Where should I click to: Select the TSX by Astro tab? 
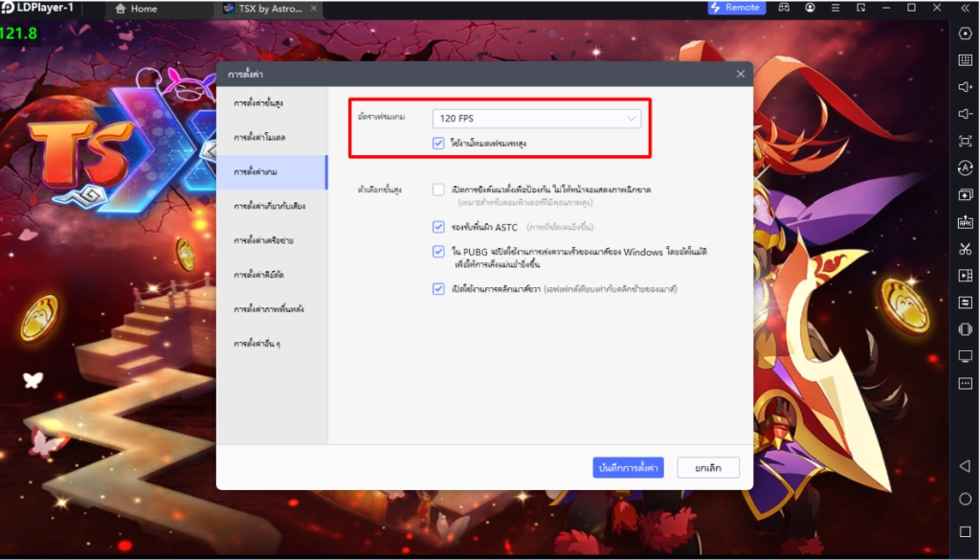click(271, 9)
